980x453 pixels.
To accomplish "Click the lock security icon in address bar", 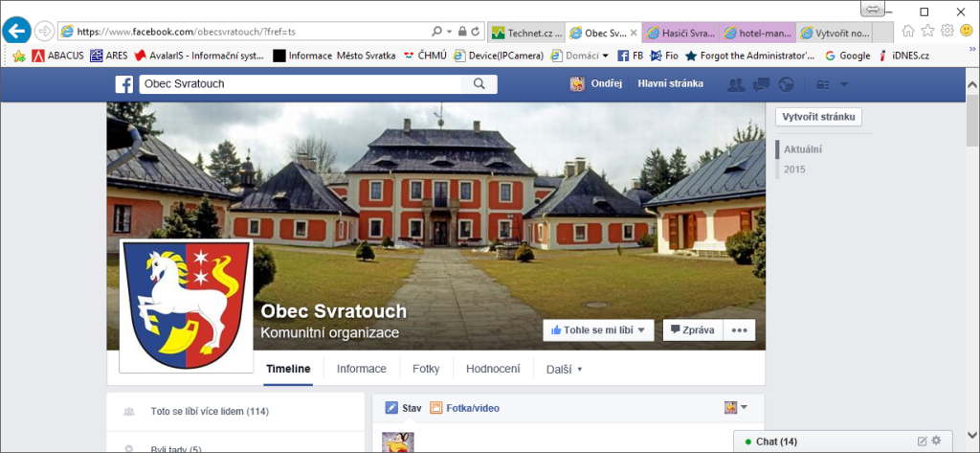I will point(462,32).
